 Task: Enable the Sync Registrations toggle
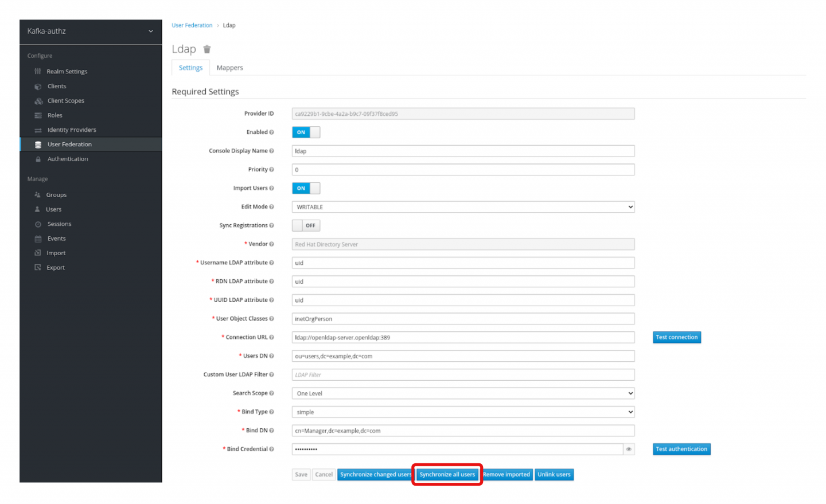(x=306, y=226)
